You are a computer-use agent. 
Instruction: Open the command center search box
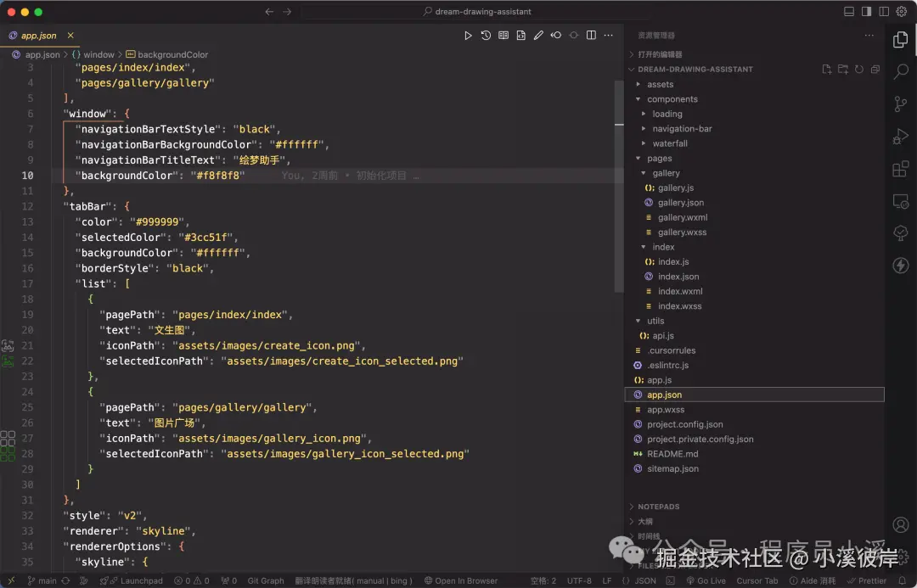[x=477, y=12]
